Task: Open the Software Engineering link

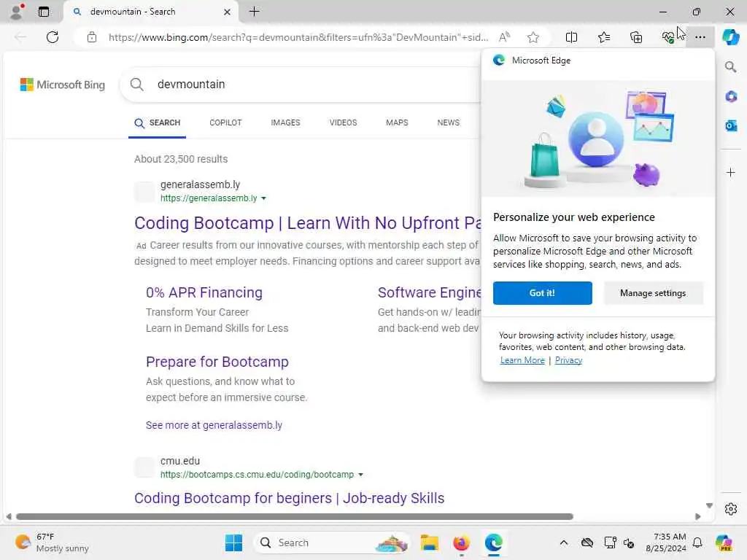Action: tap(429, 292)
